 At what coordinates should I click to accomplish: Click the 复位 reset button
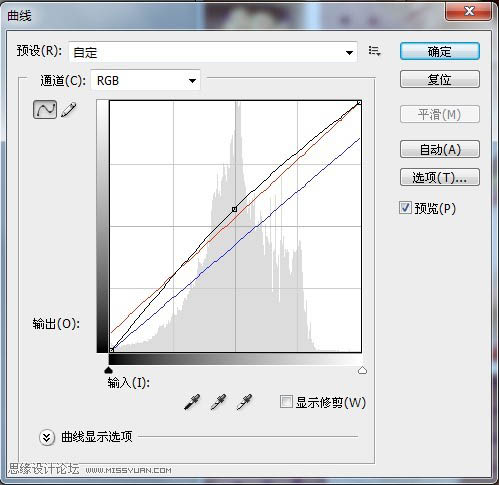(440, 79)
